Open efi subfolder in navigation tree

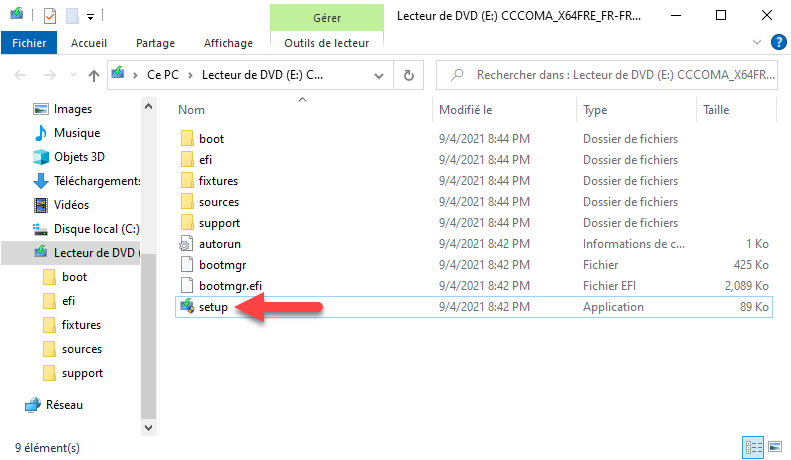pos(68,301)
